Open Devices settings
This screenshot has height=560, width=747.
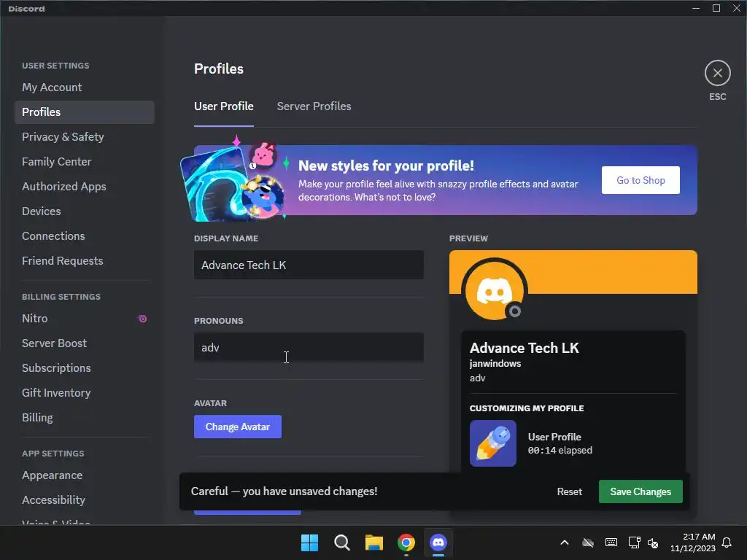[85, 211]
